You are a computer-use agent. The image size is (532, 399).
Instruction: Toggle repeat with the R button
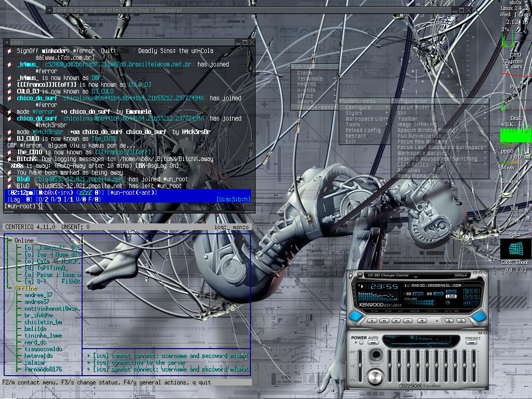pos(461,321)
